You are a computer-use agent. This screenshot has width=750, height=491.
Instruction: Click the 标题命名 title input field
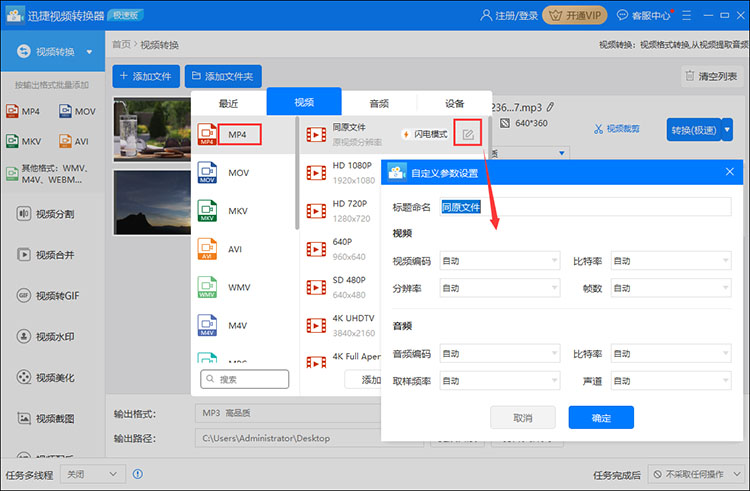coord(585,207)
